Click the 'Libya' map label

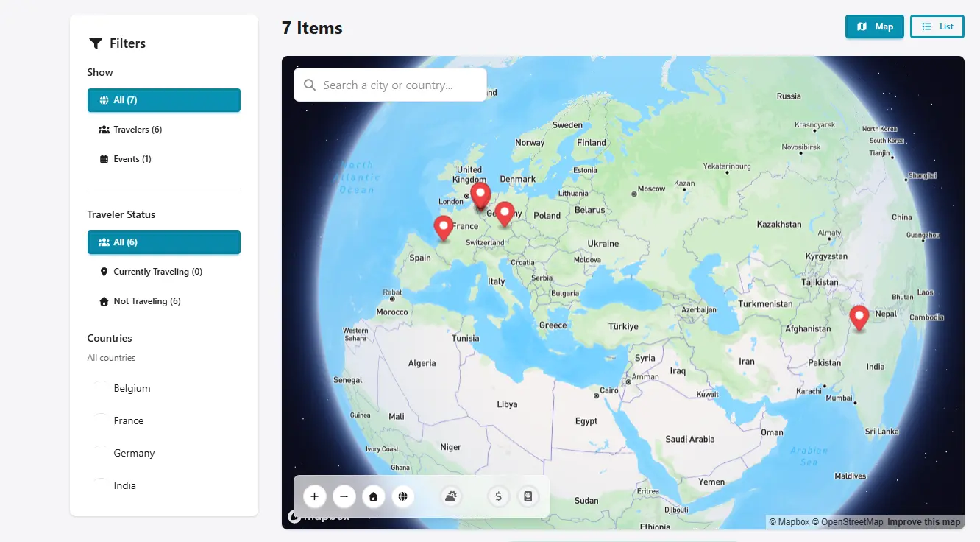pos(507,404)
